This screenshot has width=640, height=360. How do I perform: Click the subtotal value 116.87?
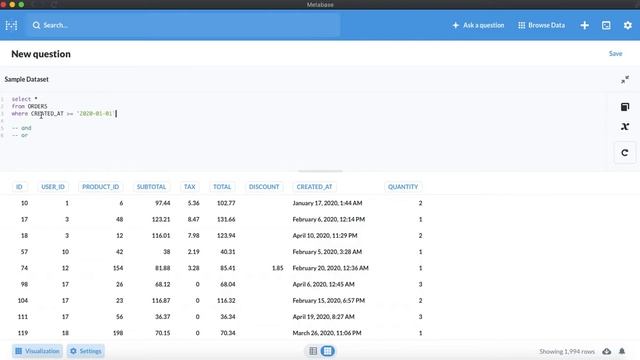[x=161, y=300]
